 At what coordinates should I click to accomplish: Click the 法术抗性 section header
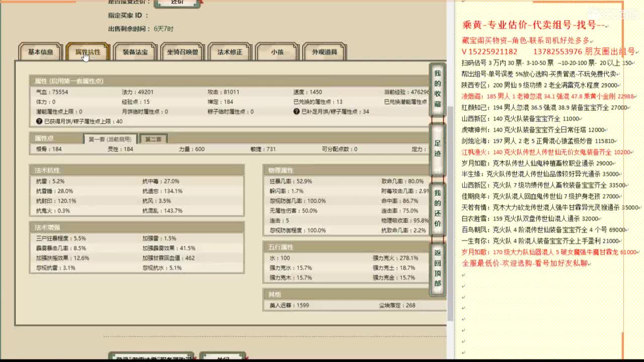(x=137, y=170)
